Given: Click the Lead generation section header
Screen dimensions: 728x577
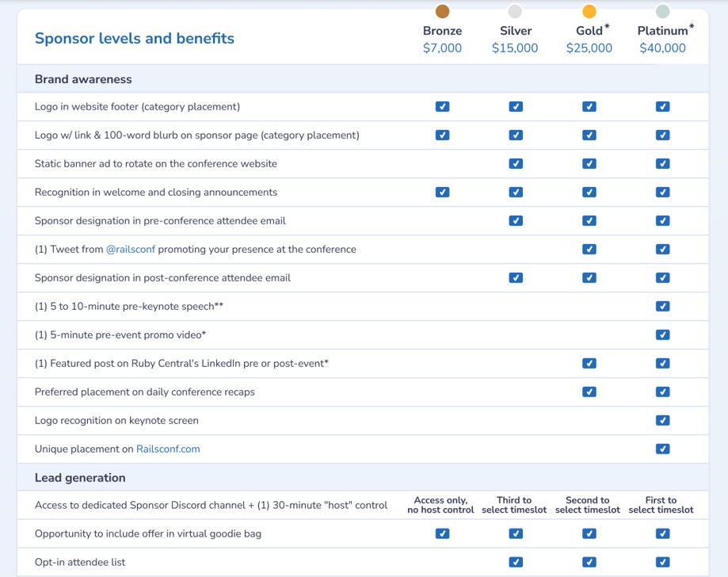Looking at the screenshot, I should point(80,478).
